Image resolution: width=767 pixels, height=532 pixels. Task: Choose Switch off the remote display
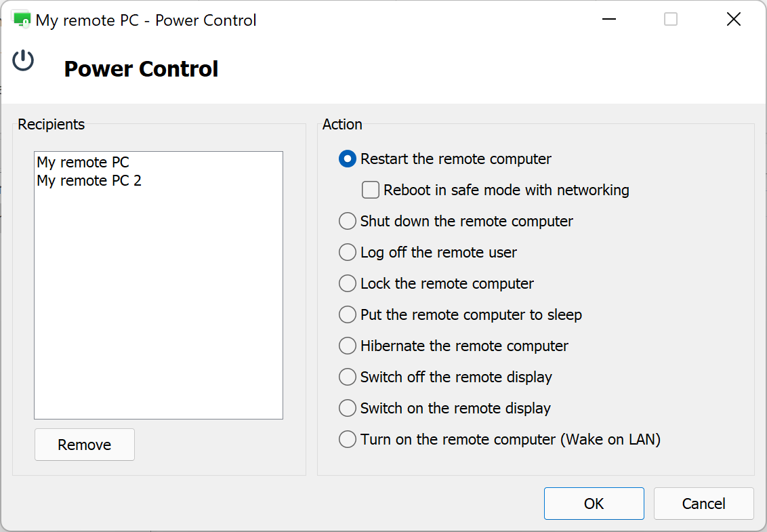coord(348,377)
